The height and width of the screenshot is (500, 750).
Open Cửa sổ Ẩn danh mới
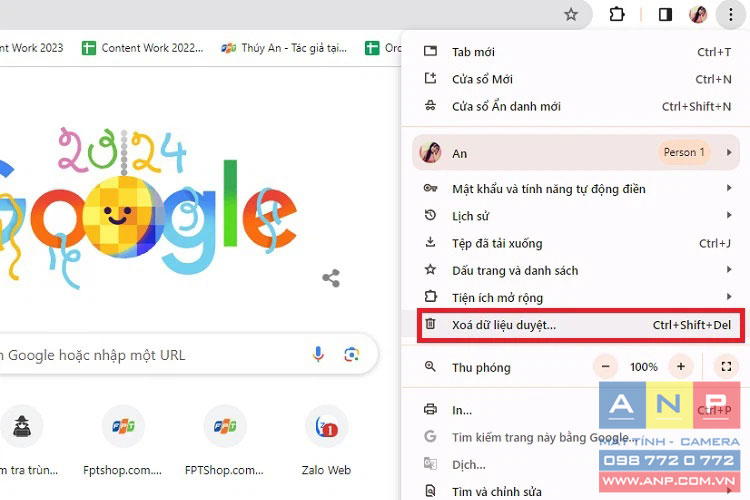tap(577, 106)
